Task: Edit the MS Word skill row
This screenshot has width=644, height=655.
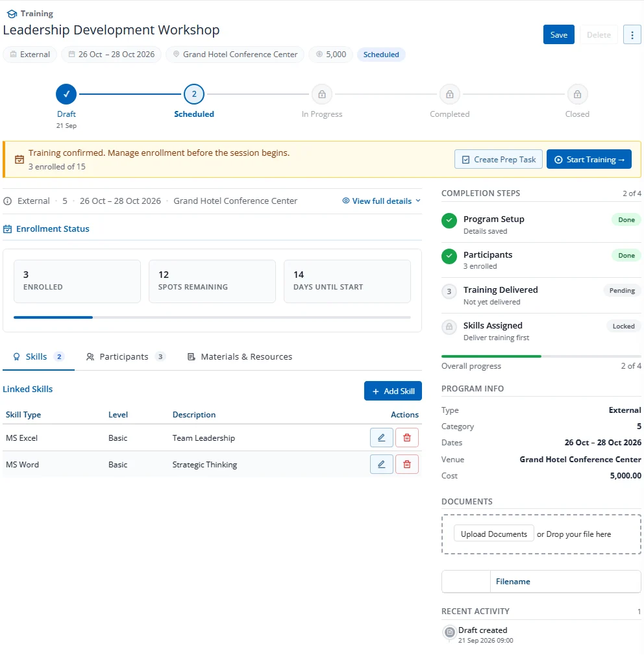Action: click(x=381, y=464)
